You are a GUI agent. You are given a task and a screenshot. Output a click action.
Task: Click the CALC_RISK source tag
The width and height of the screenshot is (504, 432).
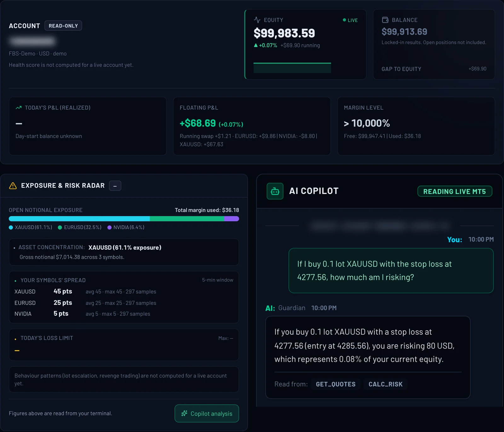click(386, 384)
